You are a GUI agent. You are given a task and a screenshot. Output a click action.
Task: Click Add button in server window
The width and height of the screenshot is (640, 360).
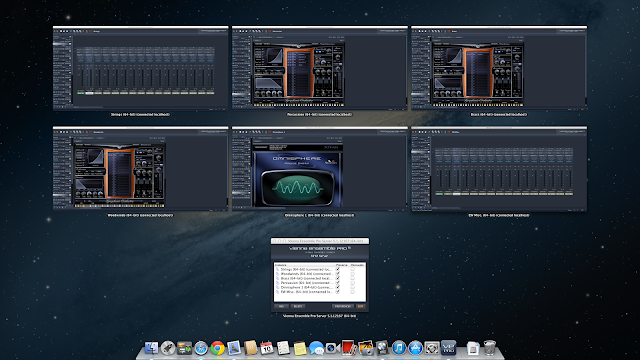281,306
